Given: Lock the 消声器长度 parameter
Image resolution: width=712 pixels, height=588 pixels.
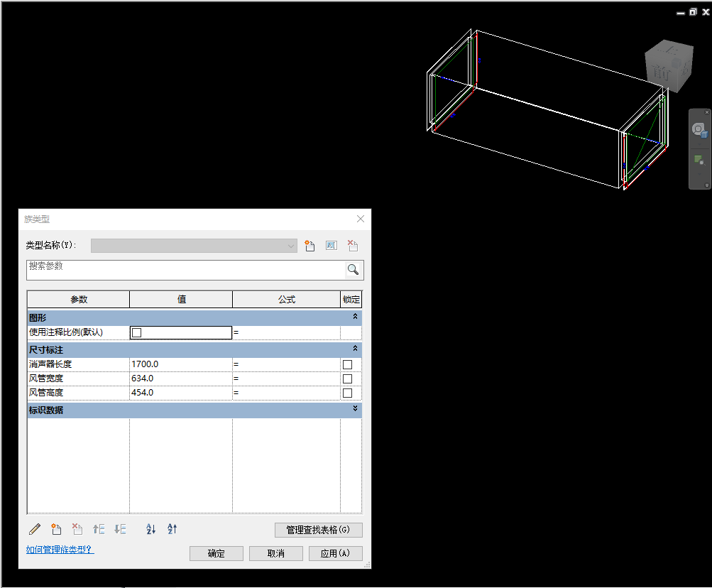Looking at the screenshot, I should (x=347, y=364).
